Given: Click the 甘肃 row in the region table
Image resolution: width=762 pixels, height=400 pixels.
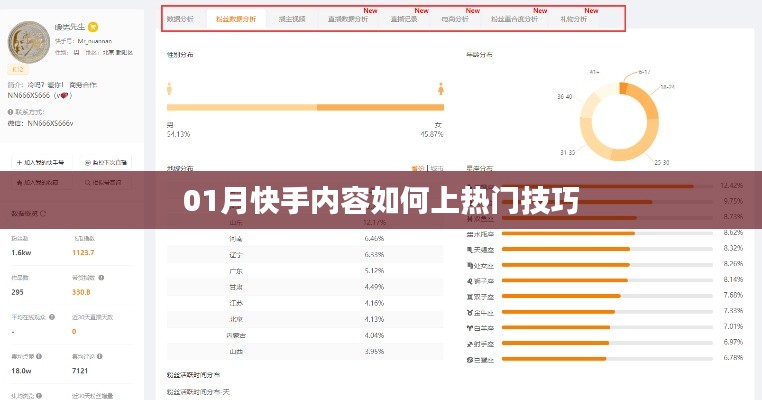Looking at the screenshot, I should pyautogui.click(x=305, y=287).
